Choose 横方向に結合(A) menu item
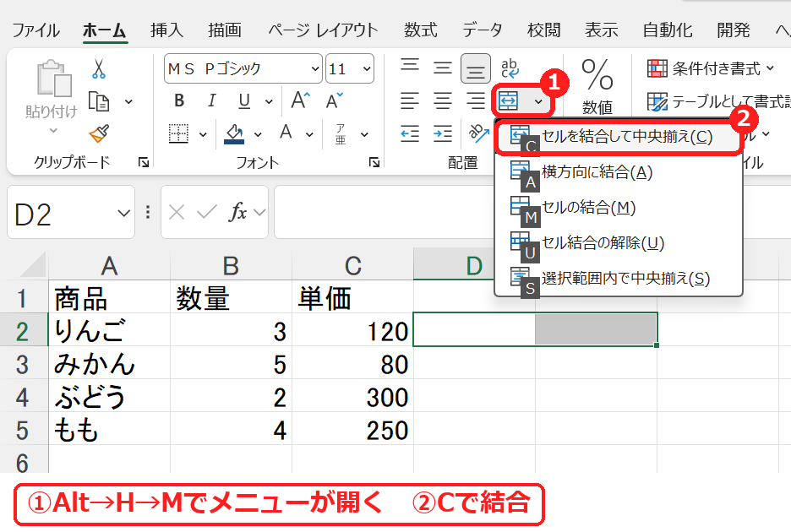Viewport: 791px width, 532px height. 619,172
